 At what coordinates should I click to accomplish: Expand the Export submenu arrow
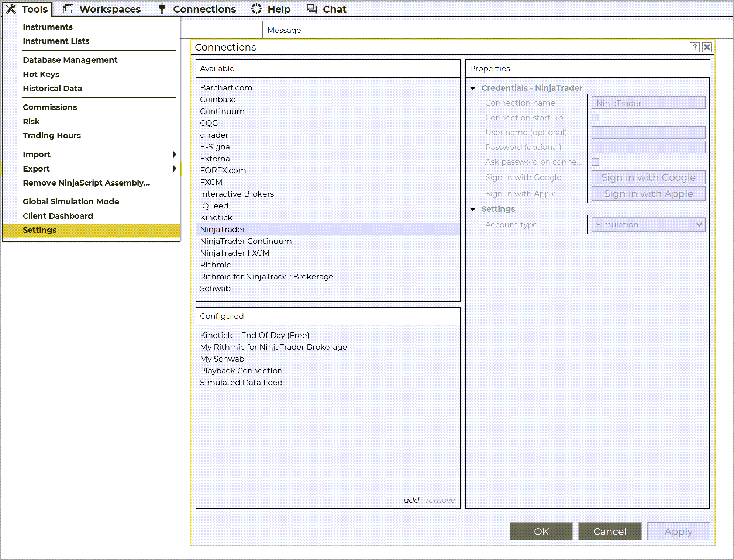(175, 169)
